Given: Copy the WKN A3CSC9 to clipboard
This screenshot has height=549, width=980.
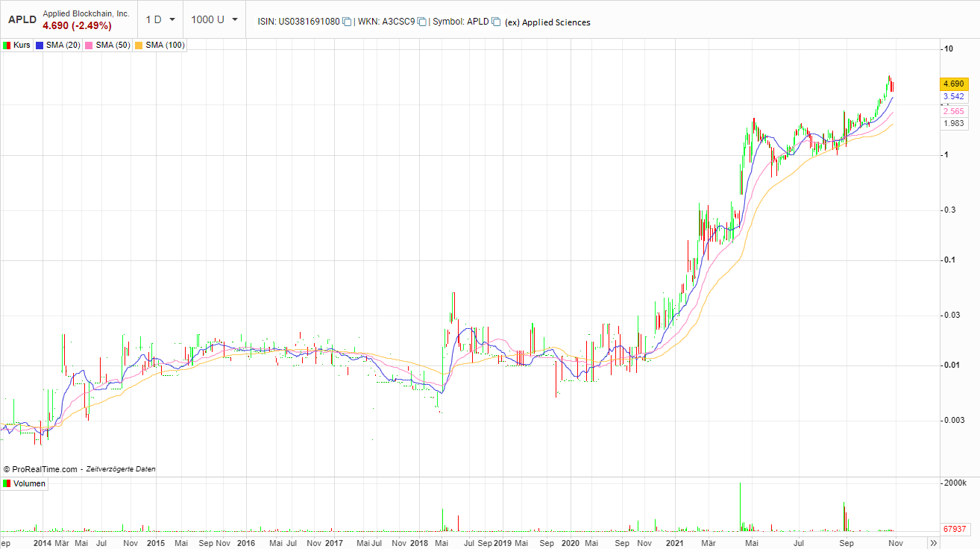Looking at the screenshot, I should [x=421, y=22].
